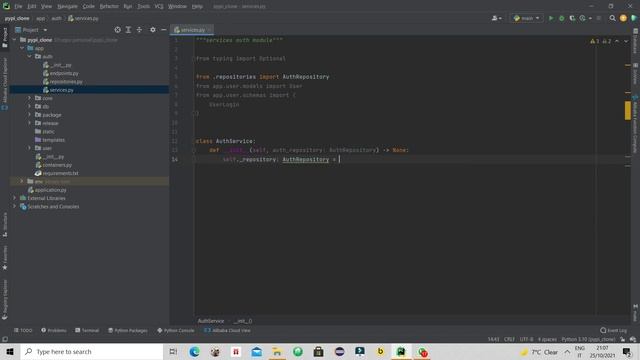Collapse the pypi_clone root folder

pos(14,40)
